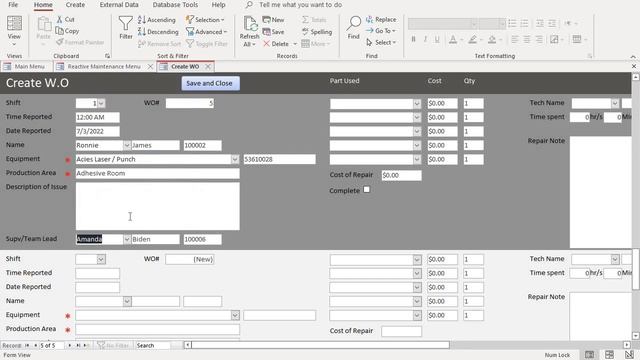Click the Time Reported field 12:00 AM
640x360 pixels.
[x=98, y=118]
